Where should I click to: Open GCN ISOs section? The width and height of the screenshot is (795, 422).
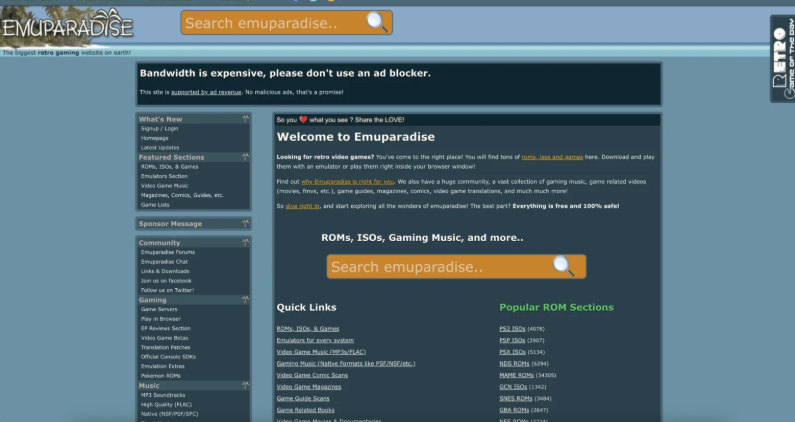pos(513,387)
